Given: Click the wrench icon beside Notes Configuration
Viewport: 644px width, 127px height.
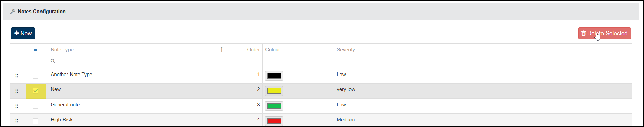Looking at the screenshot, I should click(x=13, y=12).
